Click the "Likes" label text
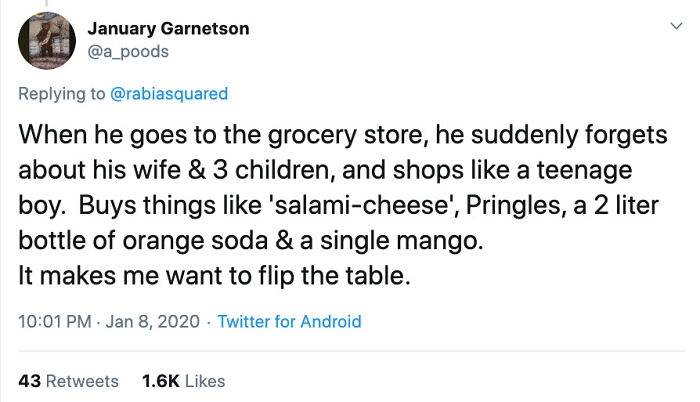 pos(203,381)
